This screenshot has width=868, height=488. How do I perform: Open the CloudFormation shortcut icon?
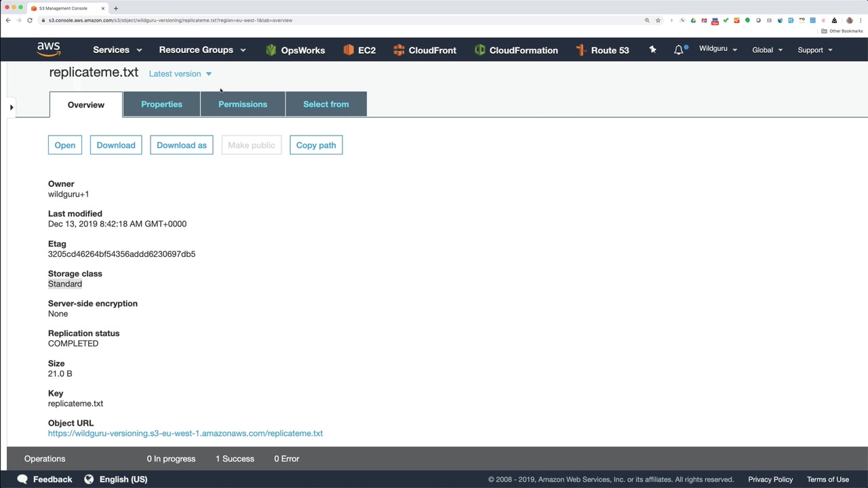point(480,50)
